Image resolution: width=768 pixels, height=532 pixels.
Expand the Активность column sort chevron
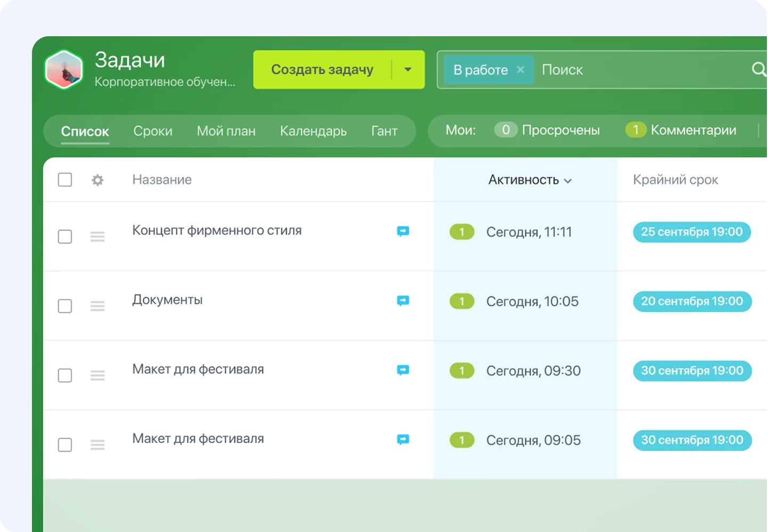(x=568, y=181)
